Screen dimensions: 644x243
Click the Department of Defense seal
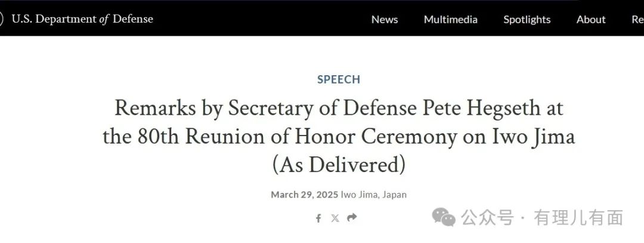[2, 19]
